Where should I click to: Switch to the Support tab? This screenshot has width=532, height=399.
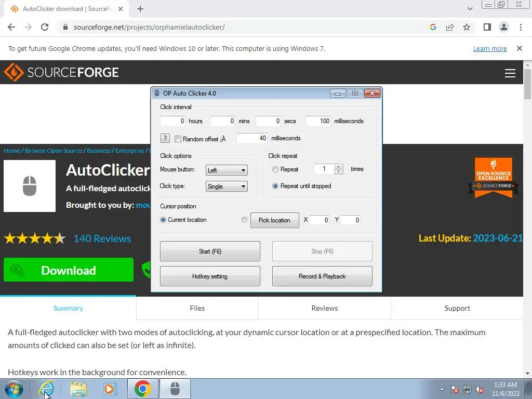[457, 308]
